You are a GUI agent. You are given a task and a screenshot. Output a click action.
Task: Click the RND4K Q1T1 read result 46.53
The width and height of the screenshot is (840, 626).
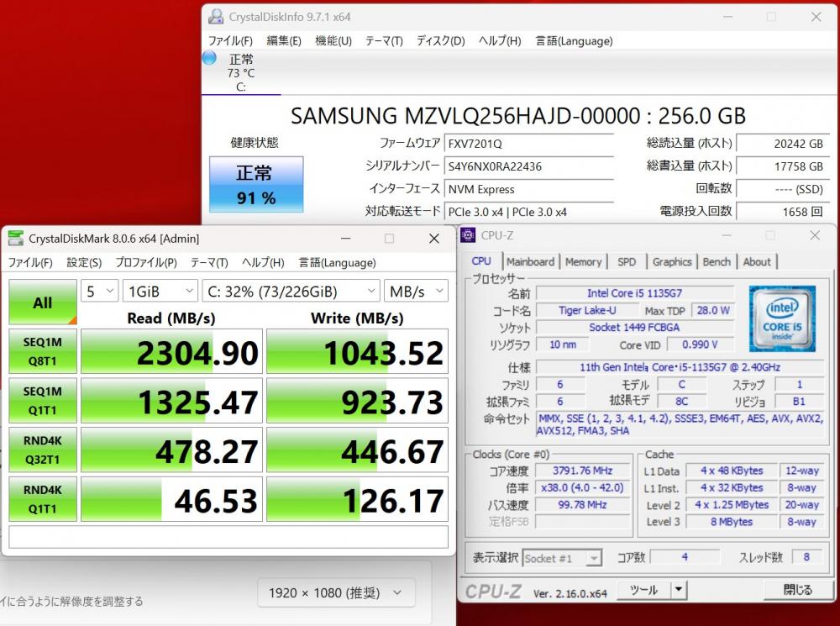pos(171,499)
